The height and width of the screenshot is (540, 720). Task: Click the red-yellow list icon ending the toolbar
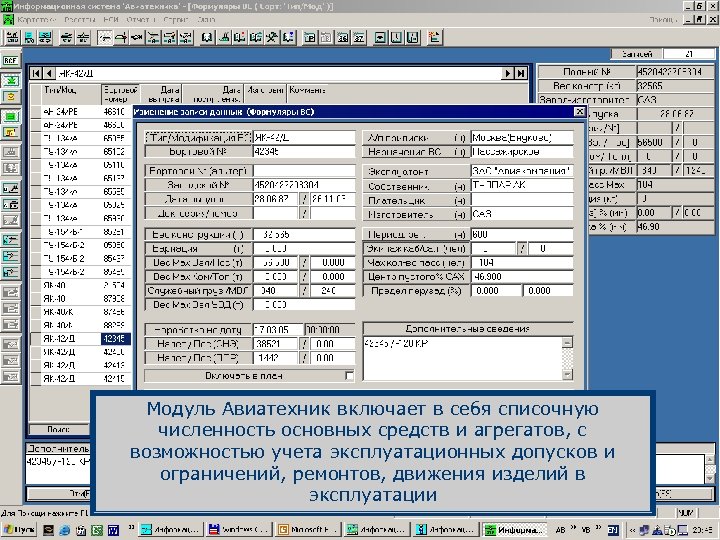[x=434, y=37]
